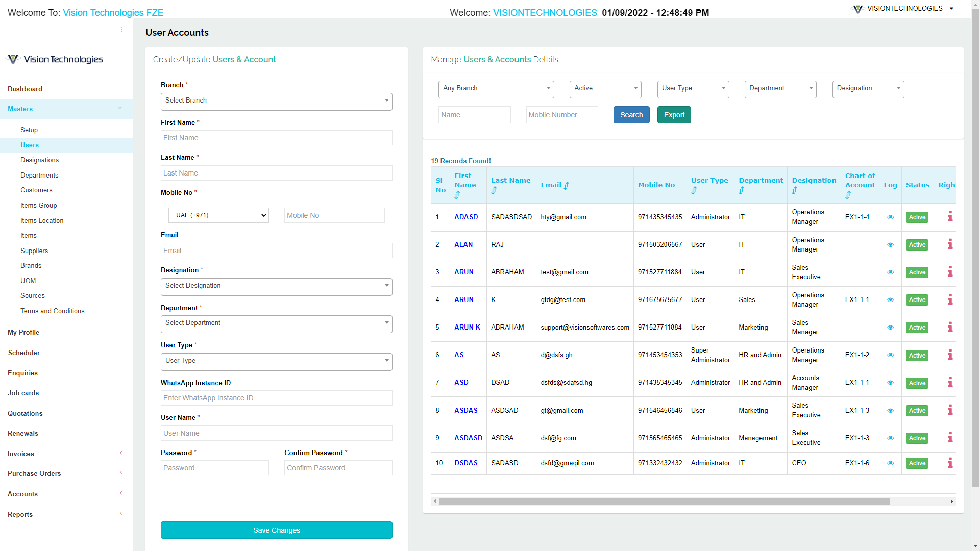
Task: Click the three-dot menu icon above the sidebar
Action: (x=121, y=29)
